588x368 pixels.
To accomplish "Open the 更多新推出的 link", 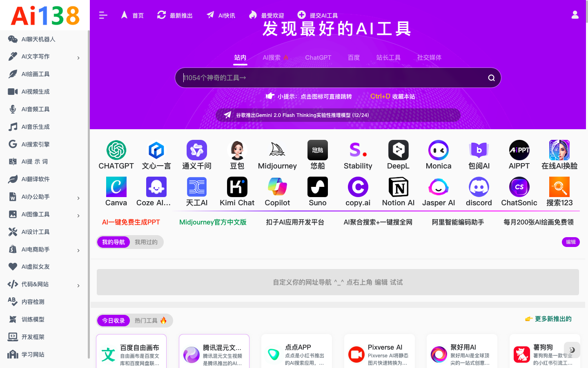I will 548,319.
